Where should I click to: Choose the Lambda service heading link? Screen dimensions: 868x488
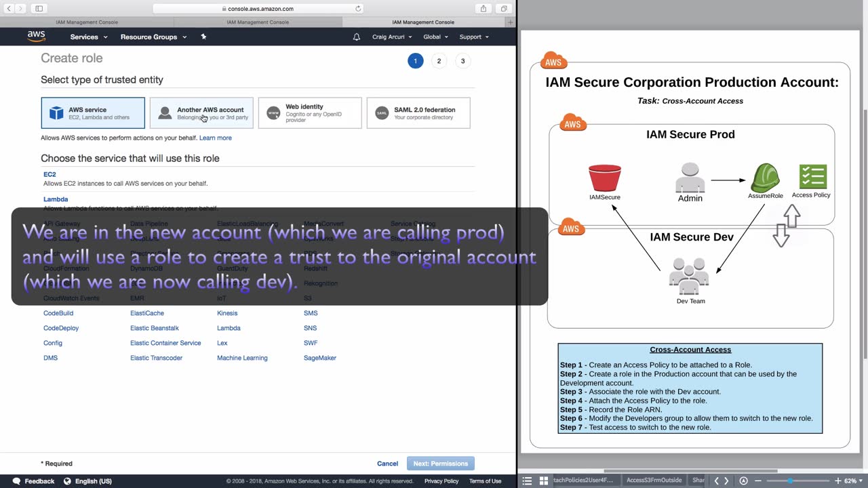point(56,199)
